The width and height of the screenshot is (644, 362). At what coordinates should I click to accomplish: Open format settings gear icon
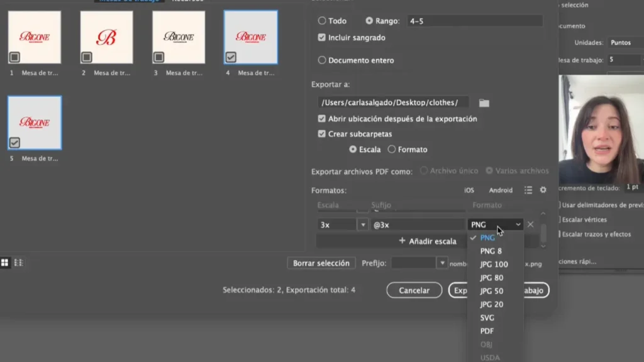543,190
